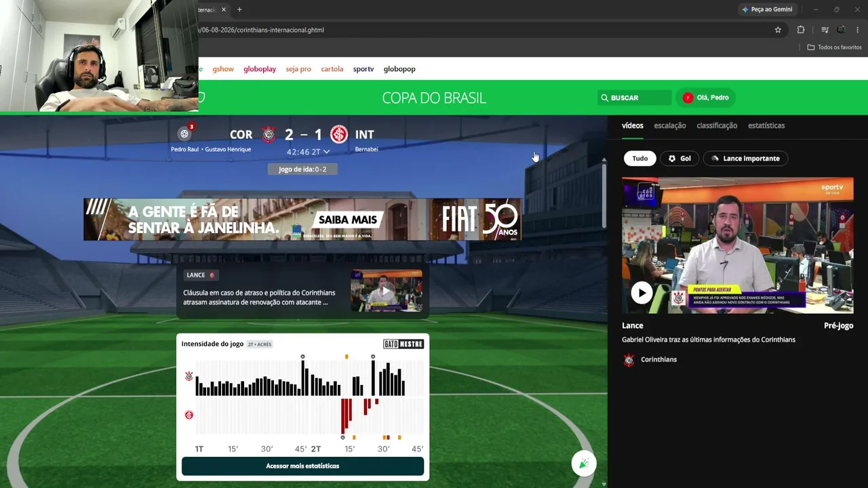Click the green celebration reaction button
The width and height of the screenshot is (868, 488).
(x=584, y=464)
